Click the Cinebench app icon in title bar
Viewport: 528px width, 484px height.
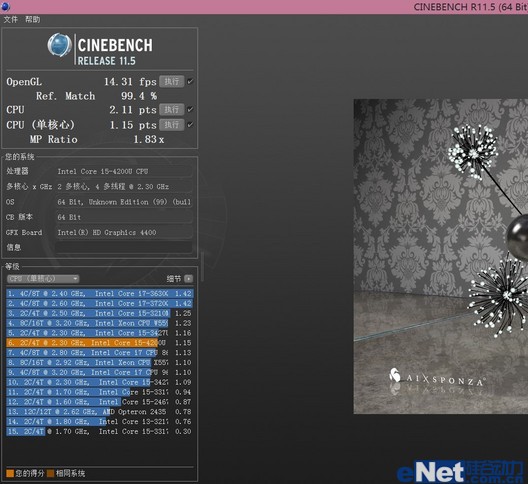point(5,6)
